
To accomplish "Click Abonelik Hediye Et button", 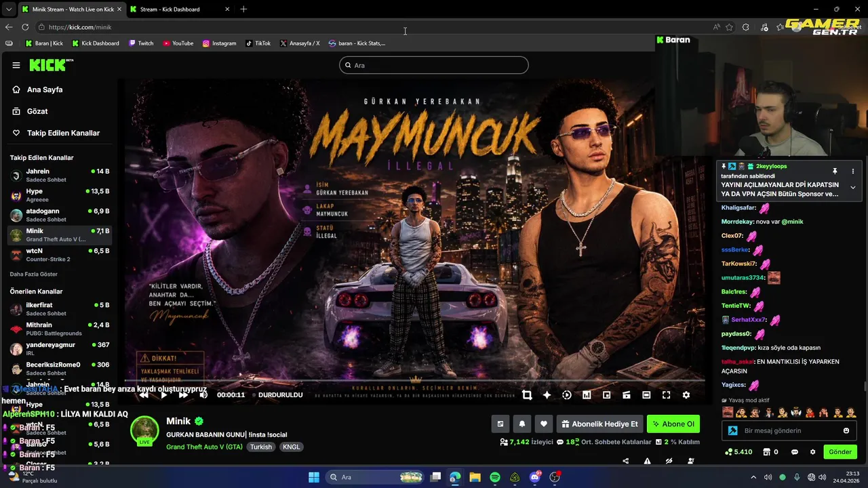I will [x=599, y=424].
